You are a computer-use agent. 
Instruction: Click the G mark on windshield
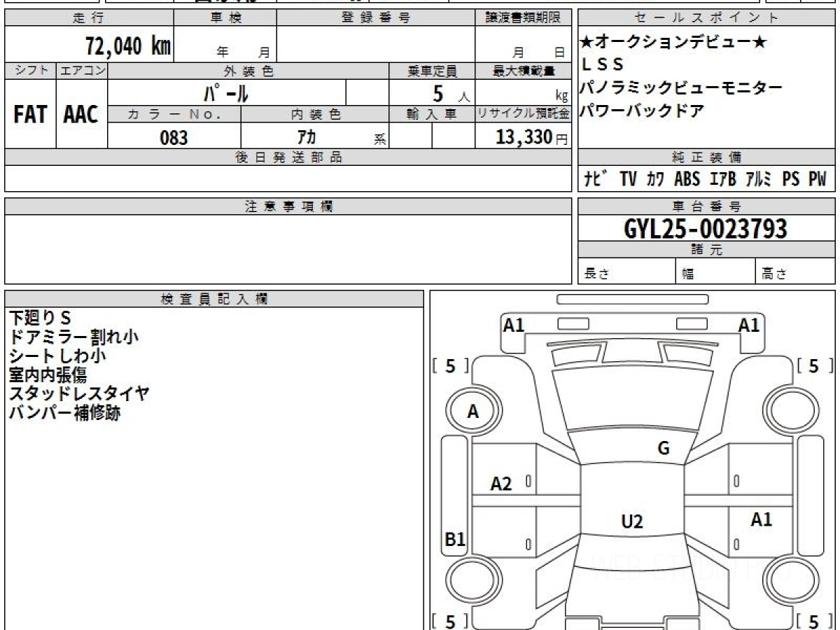click(664, 449)
